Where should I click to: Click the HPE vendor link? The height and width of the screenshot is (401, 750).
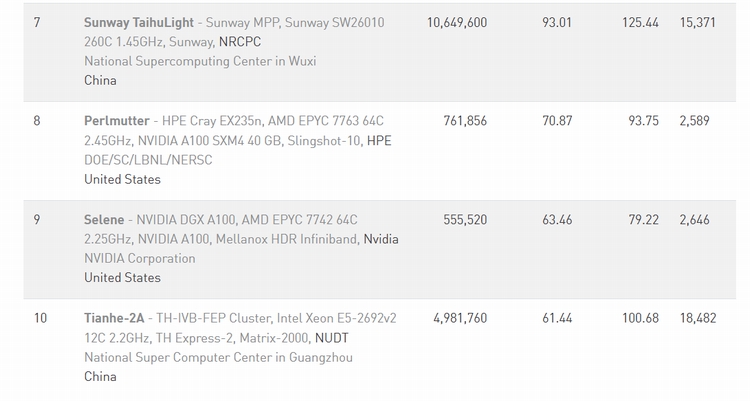click(379, 141)
